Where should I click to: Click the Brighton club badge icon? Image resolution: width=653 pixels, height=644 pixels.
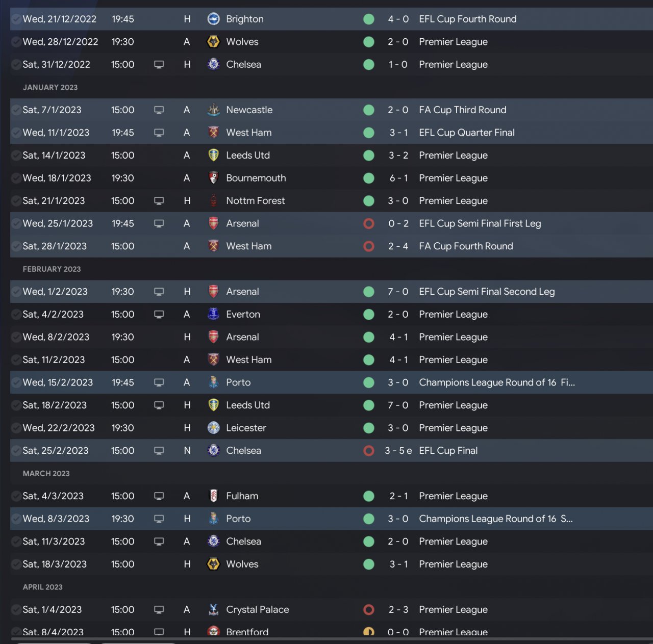click(x=213, y=19)
